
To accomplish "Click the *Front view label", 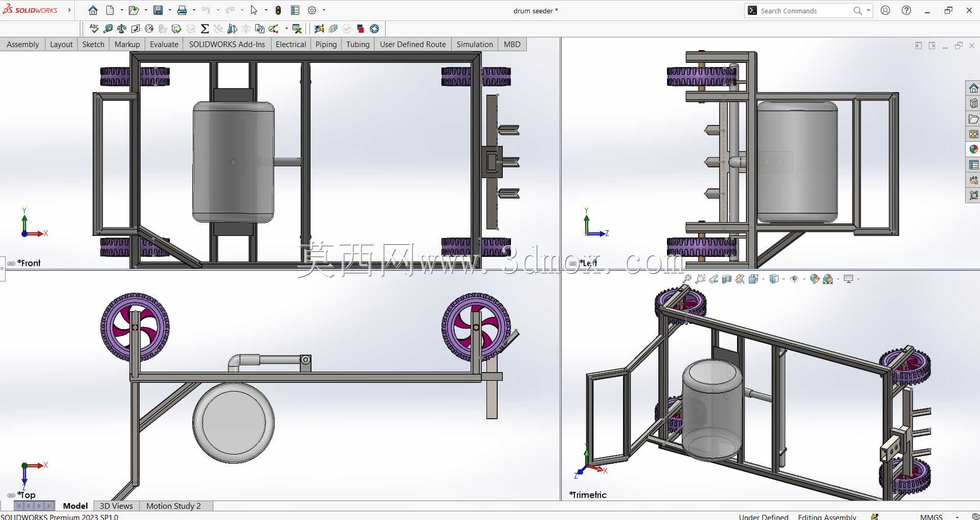I will (29, 263).
